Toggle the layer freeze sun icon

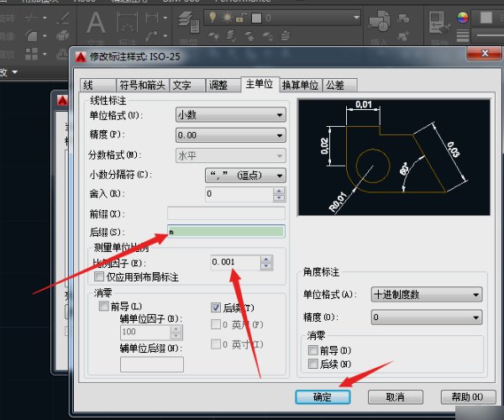[228, 18]
